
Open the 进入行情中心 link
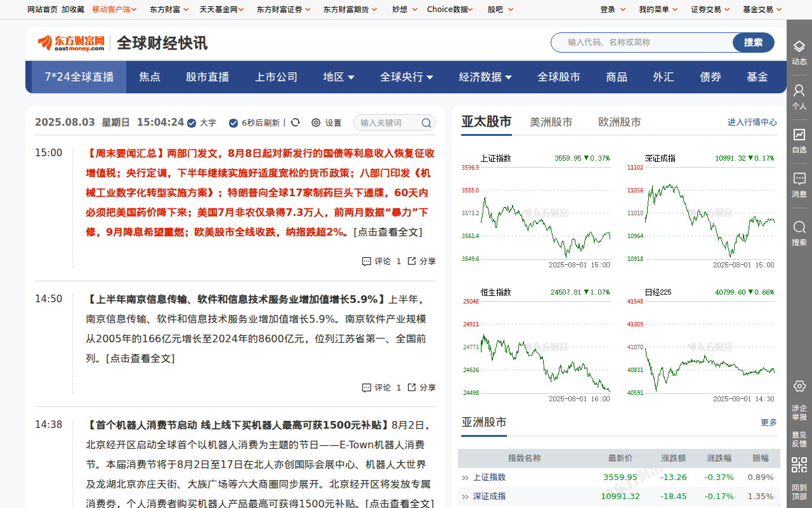point(752,123)
